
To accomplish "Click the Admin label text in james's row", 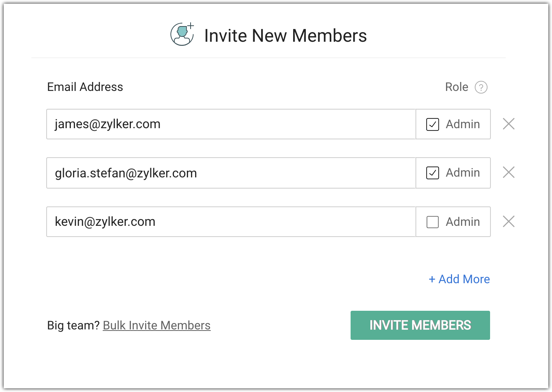I will 463,124.
